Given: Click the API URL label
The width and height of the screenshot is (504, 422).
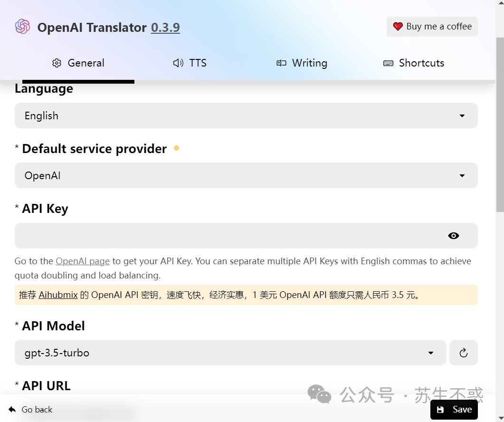Looking at the screenshot, I should pos(46,386).
